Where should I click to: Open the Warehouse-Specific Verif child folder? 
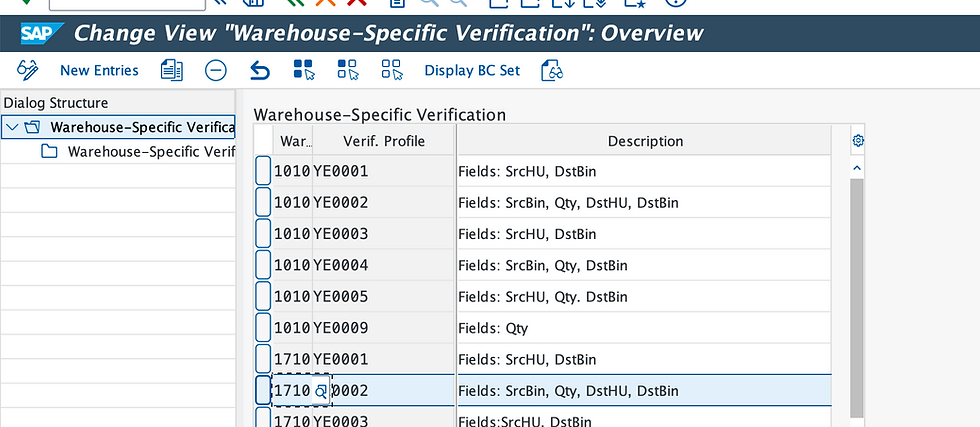click(151, 151)
